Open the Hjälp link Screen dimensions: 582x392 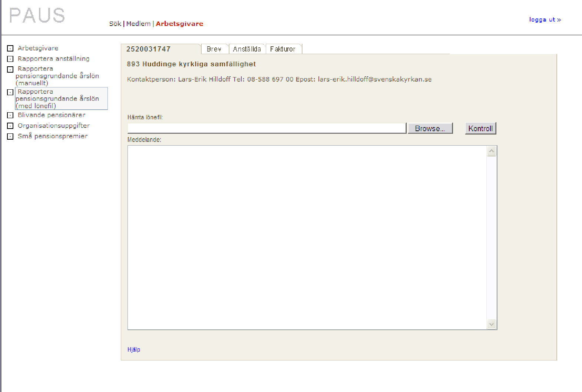(x=134, y=349)
